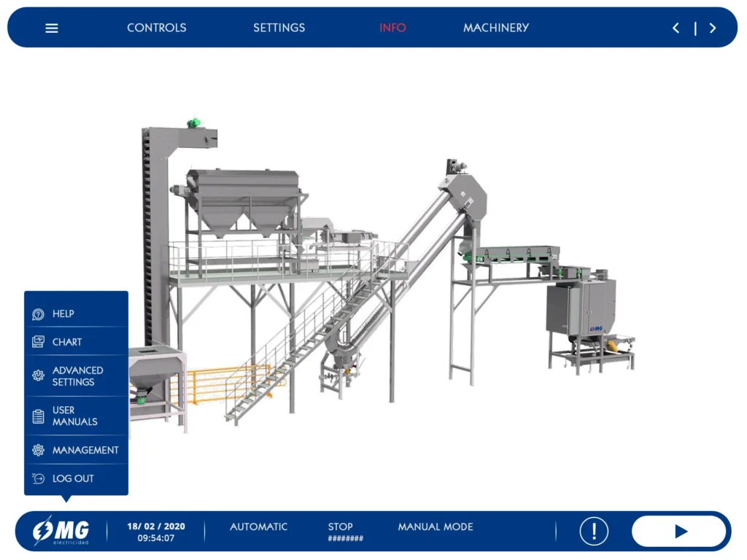Open the MACHINERY tab
The image size is (747, 560).
pos(496,28)
